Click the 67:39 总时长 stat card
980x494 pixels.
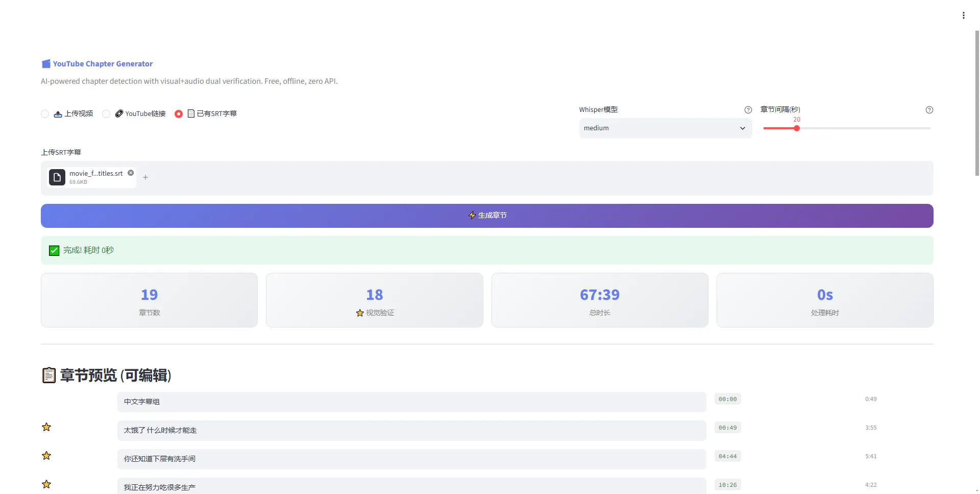[600, 300]
